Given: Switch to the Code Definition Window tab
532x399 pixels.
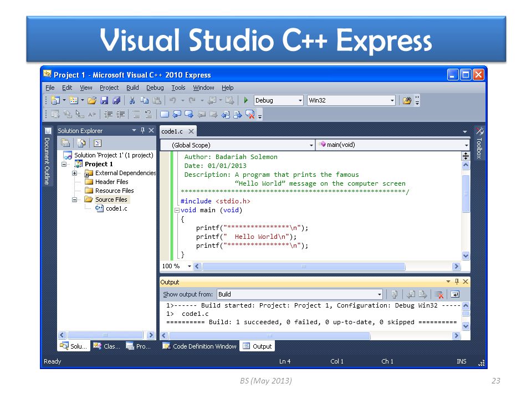Looking at the screenshot, I should (200, 346).
